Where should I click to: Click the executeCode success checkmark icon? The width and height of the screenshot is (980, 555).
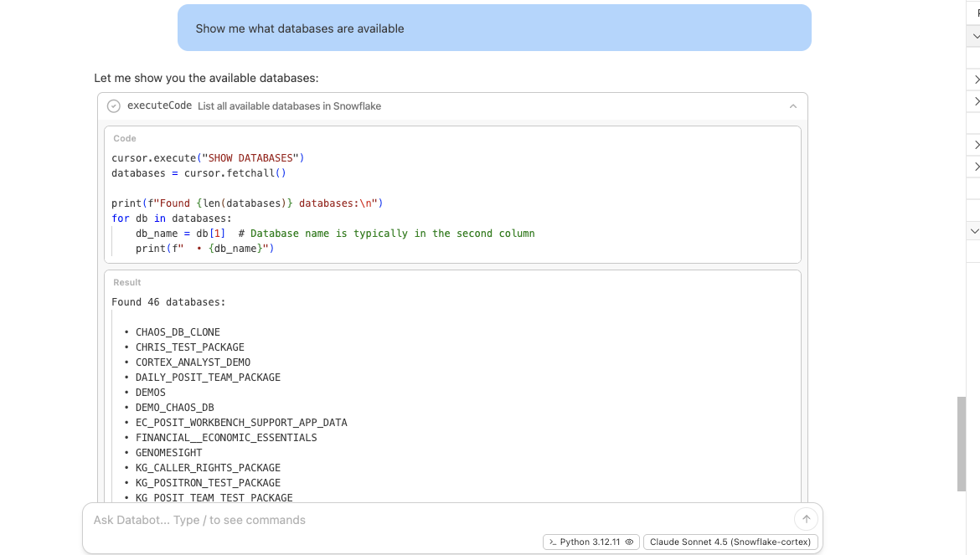point(114,106)
